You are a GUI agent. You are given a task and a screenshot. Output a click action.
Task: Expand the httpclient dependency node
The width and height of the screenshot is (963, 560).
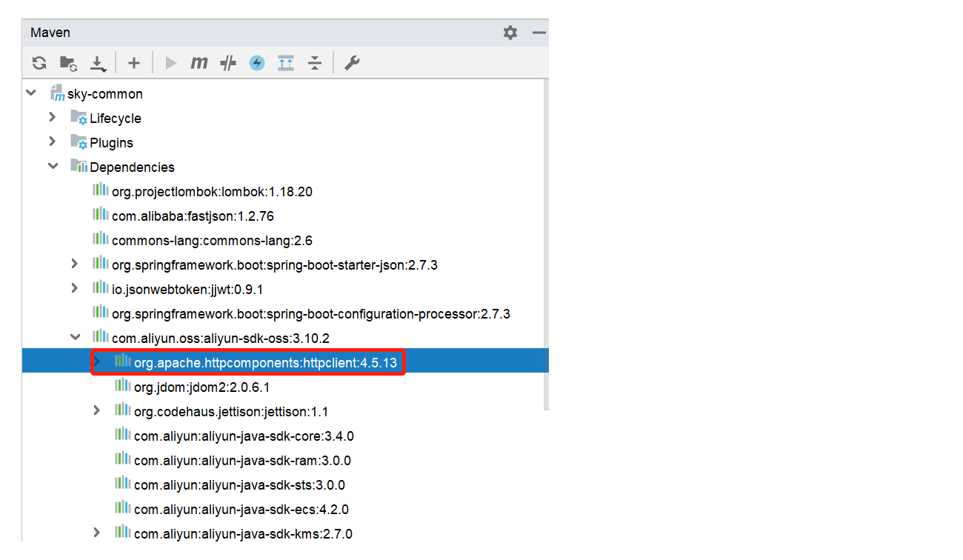click(x=96, y=361)
